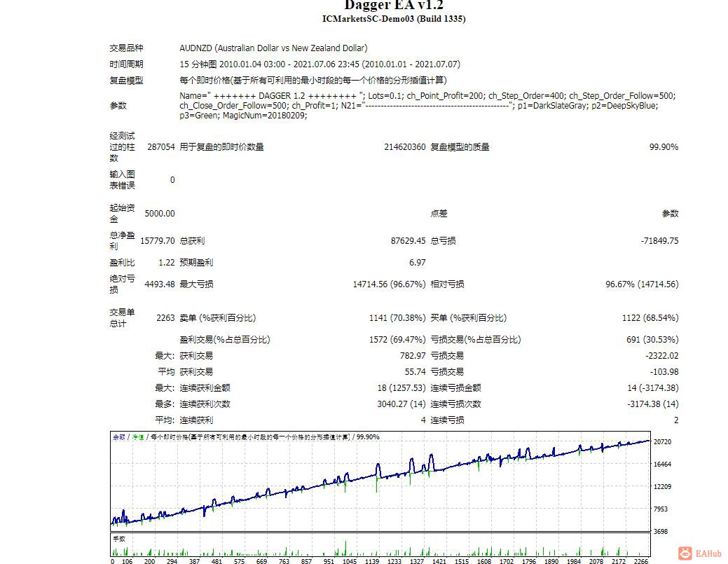This screenshot has width=728, height=564.
Task: Click the "复盘模型的质量" label
Action: point(460,146)
